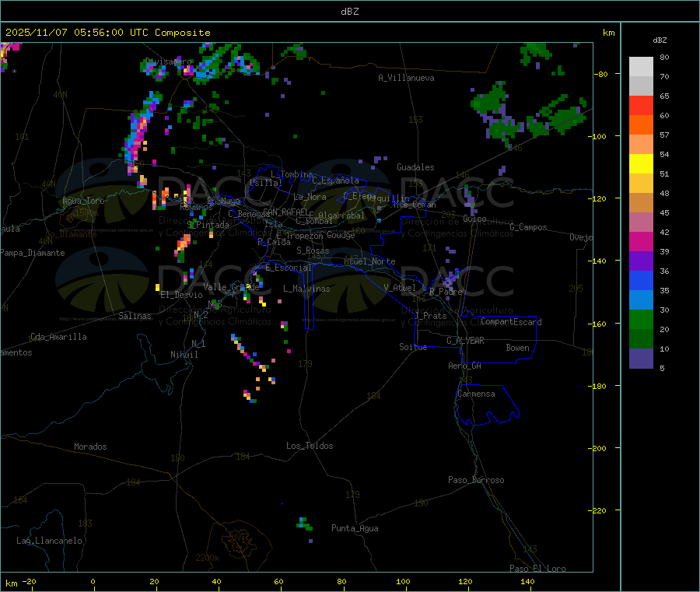Click the yellow swatch in the dBZ legend

click(x=641, y=164)
